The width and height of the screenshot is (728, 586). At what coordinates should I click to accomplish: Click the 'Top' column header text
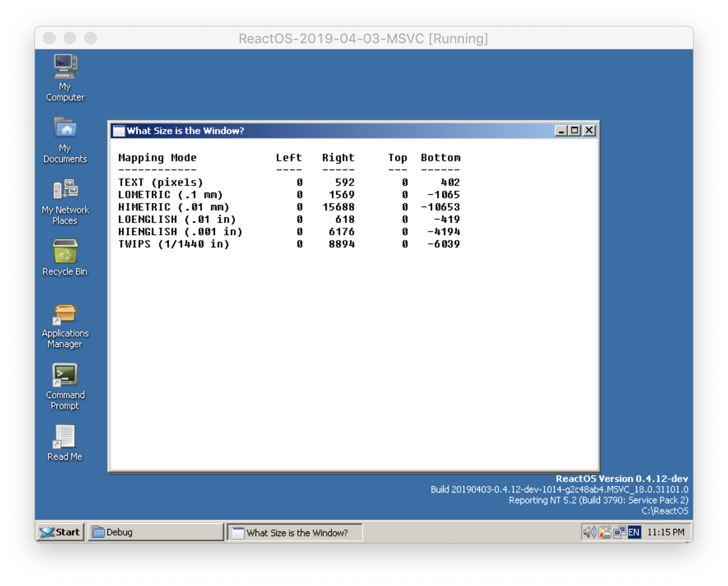pyautogui.click(x=397, y=158)
